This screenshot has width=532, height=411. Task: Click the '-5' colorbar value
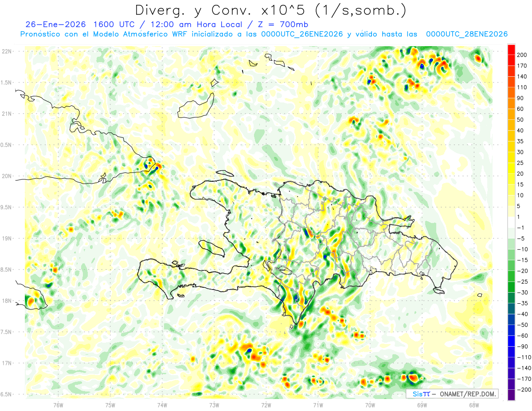pos(521,239)
